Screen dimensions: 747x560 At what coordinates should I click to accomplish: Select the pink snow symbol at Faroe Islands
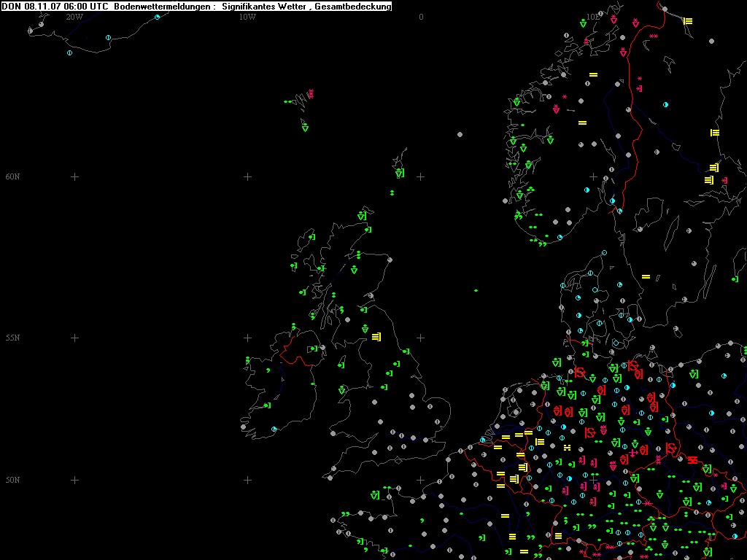tap(311, 93)
